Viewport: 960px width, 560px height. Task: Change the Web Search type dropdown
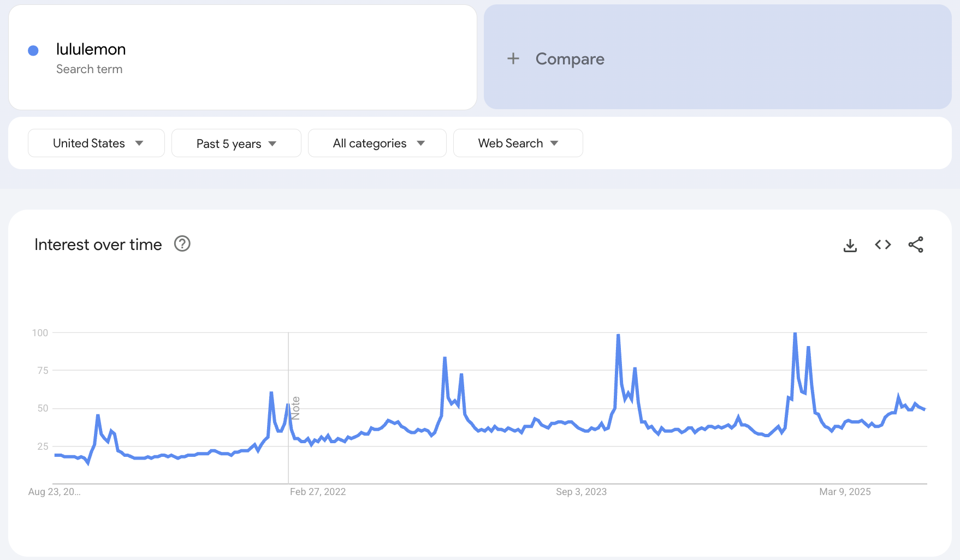point(518,143)
